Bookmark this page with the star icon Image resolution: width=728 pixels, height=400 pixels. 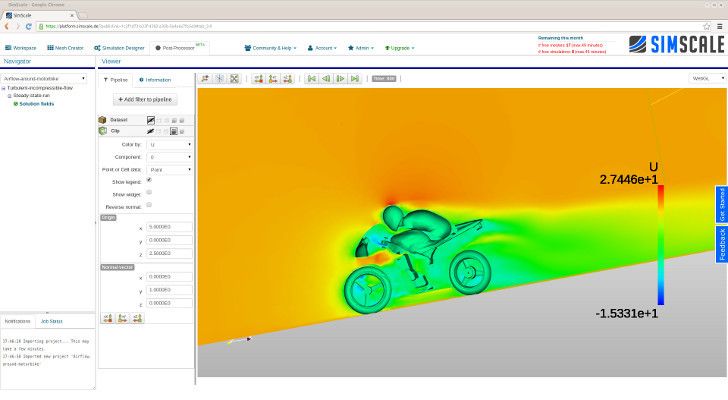tap(707, 26)
